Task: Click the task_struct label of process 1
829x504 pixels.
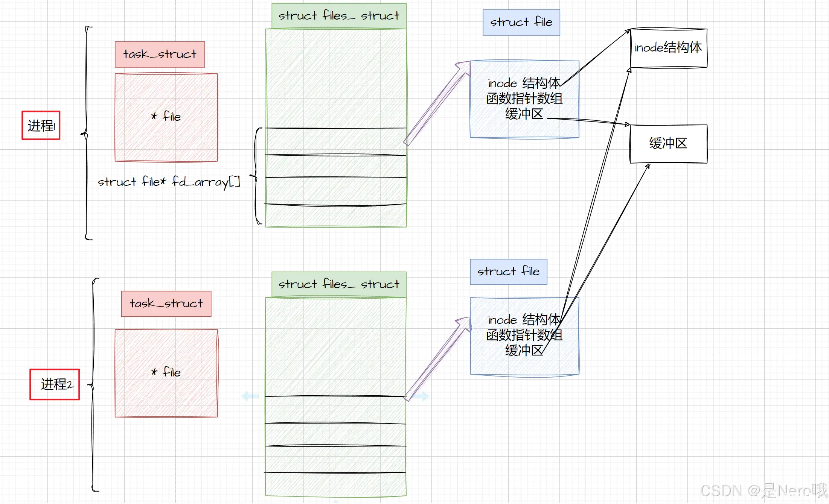Action: [x=160, y=55]
